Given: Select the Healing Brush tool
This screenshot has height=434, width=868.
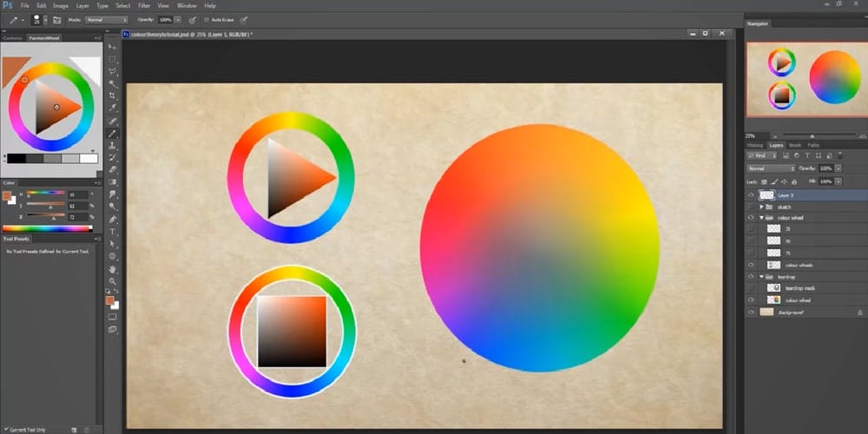Looking at the screenshot, I should (x=112, y=121).
